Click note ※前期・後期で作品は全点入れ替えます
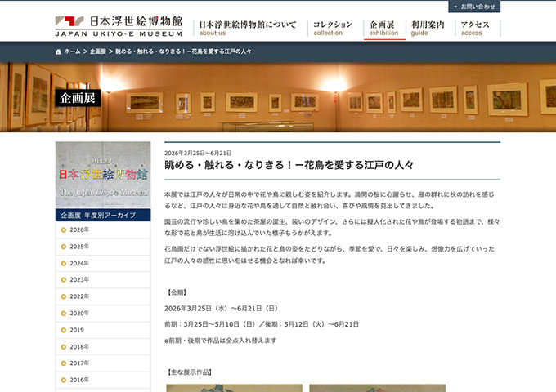Image resolution: width=556 pixels, height=392 pixels. click(220, 341)
